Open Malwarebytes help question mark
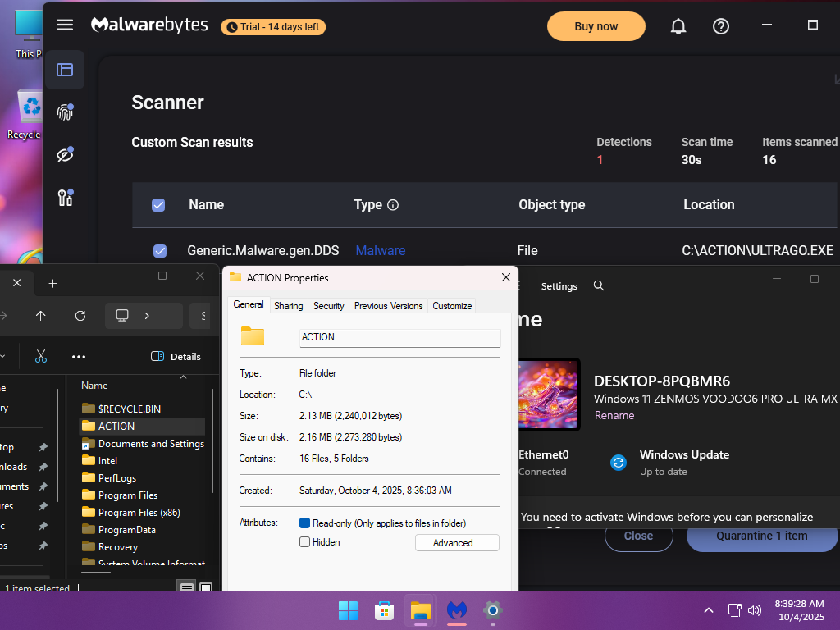The image size is (840, 630). [x=720, y=26]
